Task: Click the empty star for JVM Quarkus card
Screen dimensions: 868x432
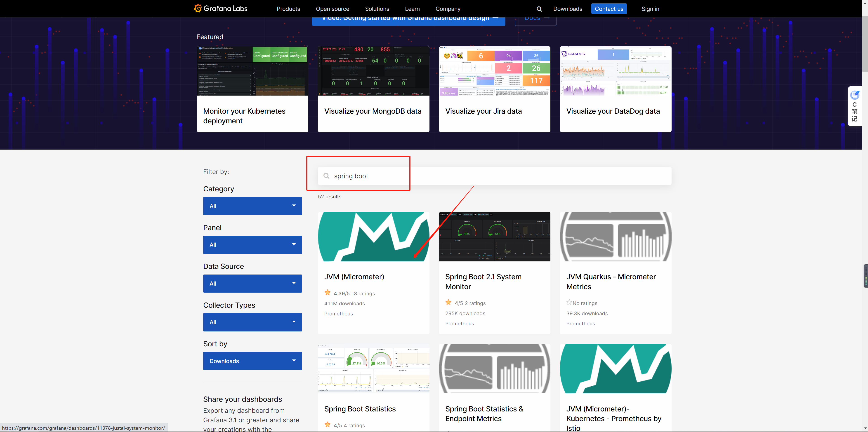Action: point(569,302)
